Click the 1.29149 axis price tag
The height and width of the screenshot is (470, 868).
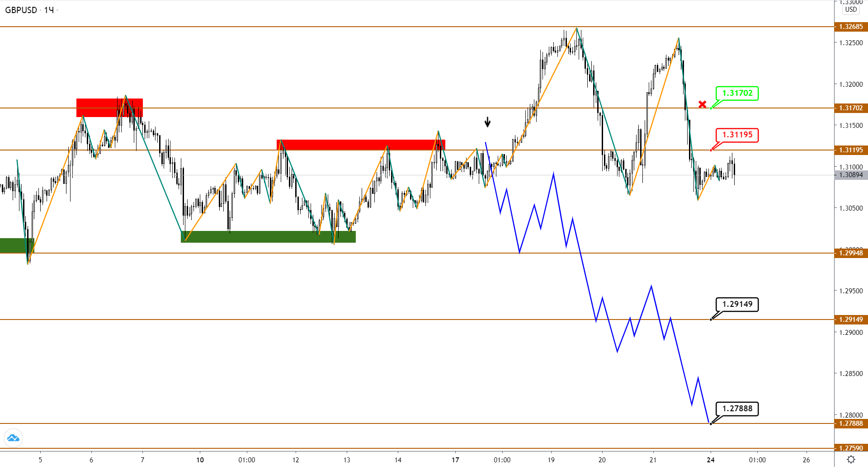pyautogui.click(x=851, y=320)
